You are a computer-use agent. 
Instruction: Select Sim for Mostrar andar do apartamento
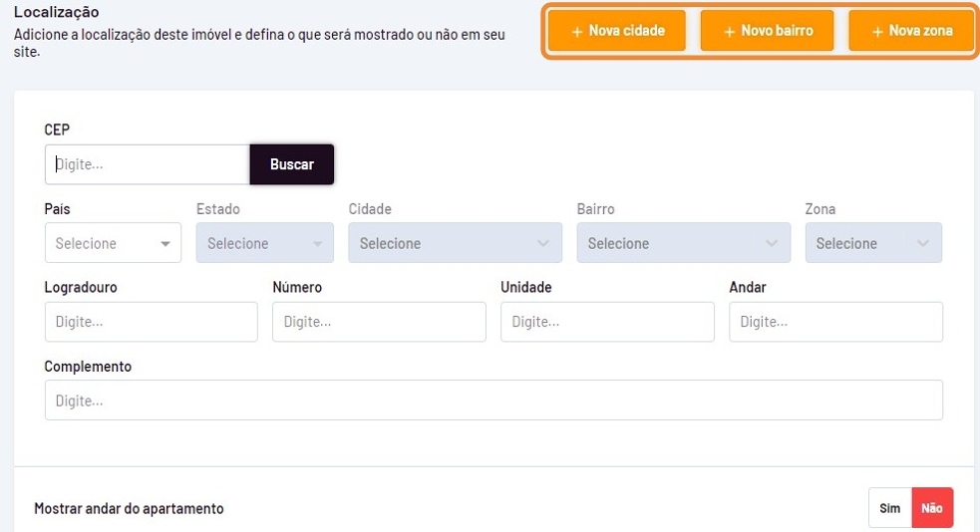tap(889, 508)
